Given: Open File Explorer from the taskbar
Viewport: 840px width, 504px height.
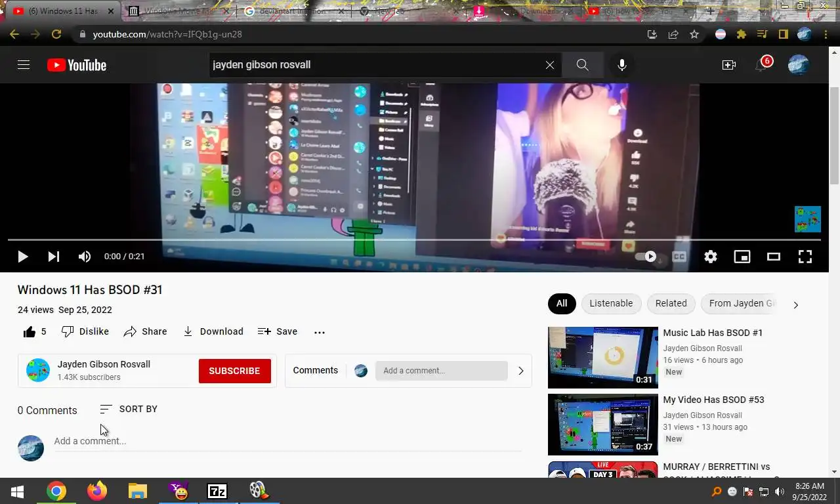Looking at the screenshot, I should coord(137,491).
